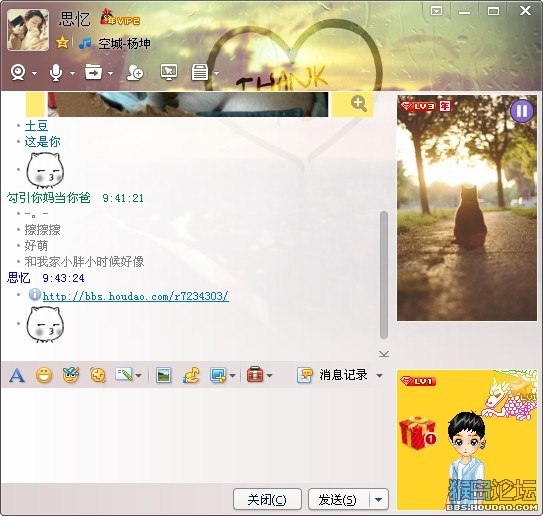The width and height of the screenshot is (543, 516).
Task: Open the application toolbox menu icon
Action: tap(255, 375)
